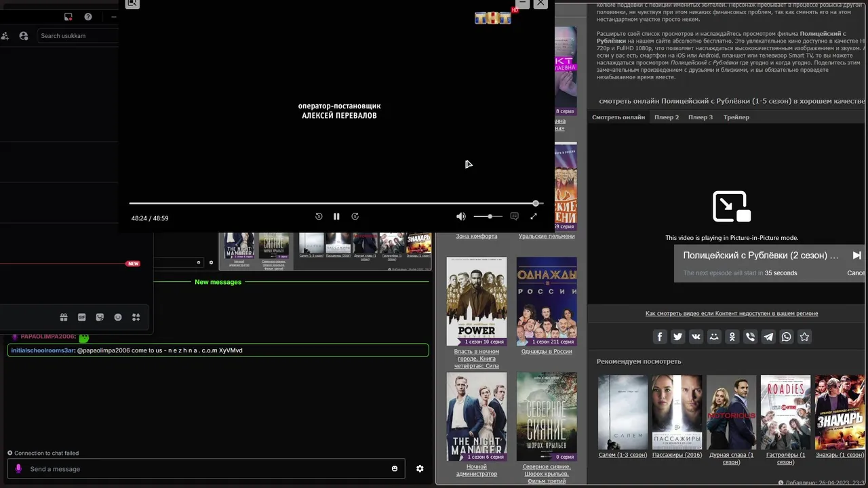Click microphone icon in chat input
This screenshot has height=488, width=868.
(18, 468)
